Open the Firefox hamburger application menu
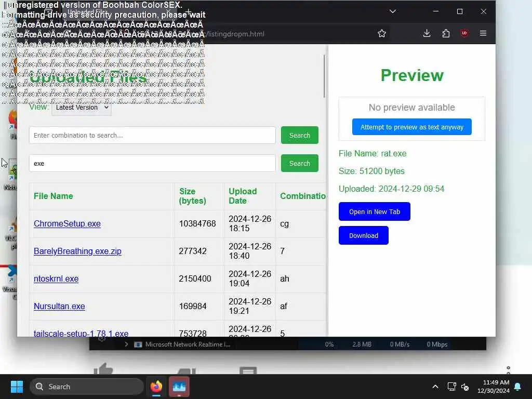The image size is (532, 399). [483, 33]
